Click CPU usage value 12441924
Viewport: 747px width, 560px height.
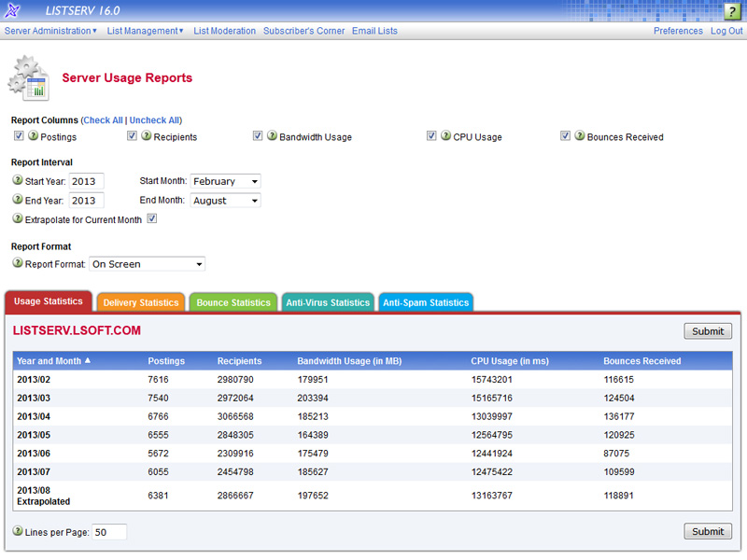coord(492,454)
